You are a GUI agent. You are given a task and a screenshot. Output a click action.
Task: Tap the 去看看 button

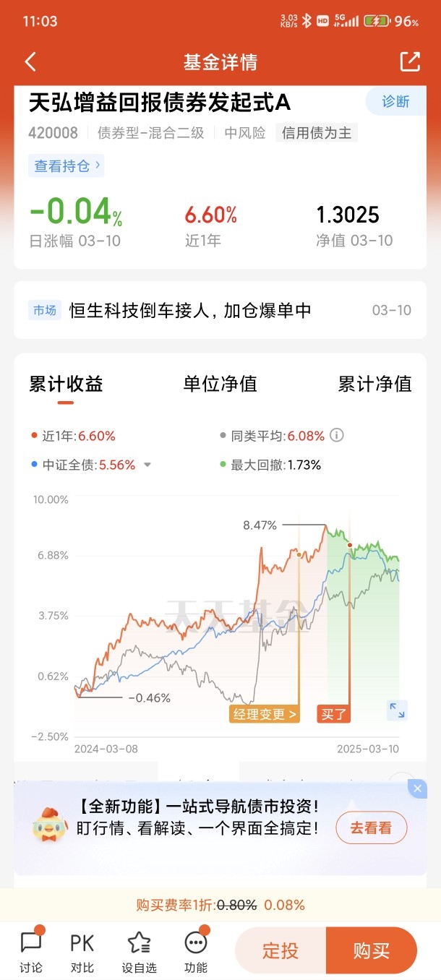click(x=371, y=828)
